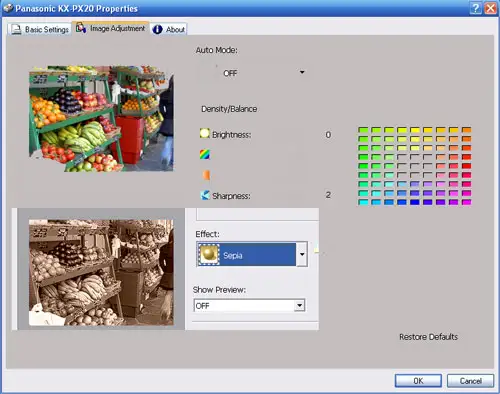Close the Panasonic KX-PX20 Properties dialog
This screenshot has width=500, height=394.
pyautogui.click(x=491, y=8)
